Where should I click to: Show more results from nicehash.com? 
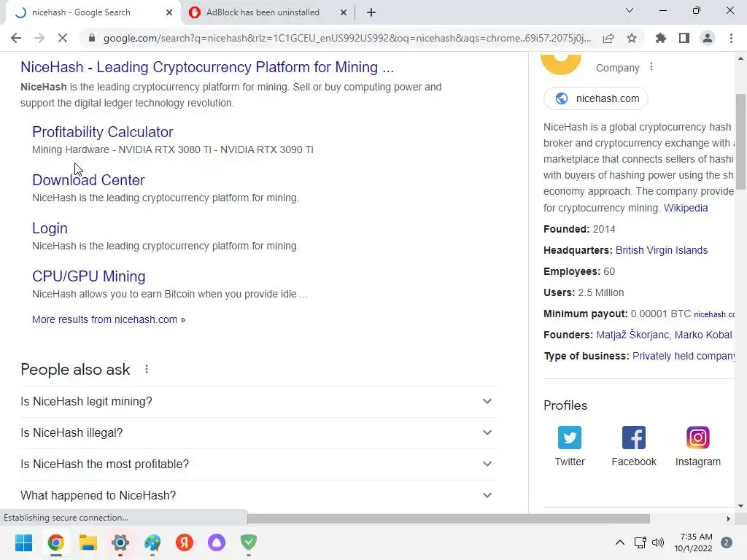[x=109, y=319]
